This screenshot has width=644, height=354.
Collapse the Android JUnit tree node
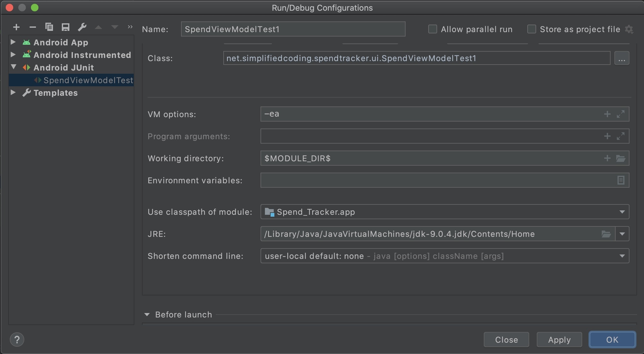13,67
